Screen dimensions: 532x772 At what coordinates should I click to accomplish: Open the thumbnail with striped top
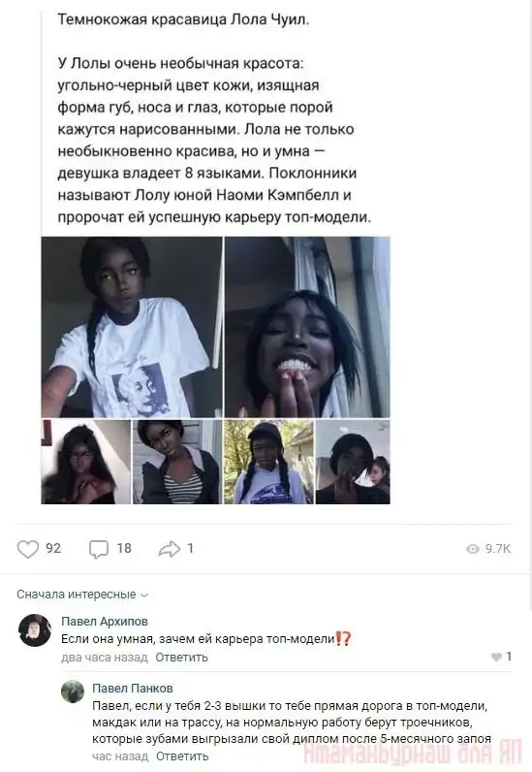[x=177, y=462]
